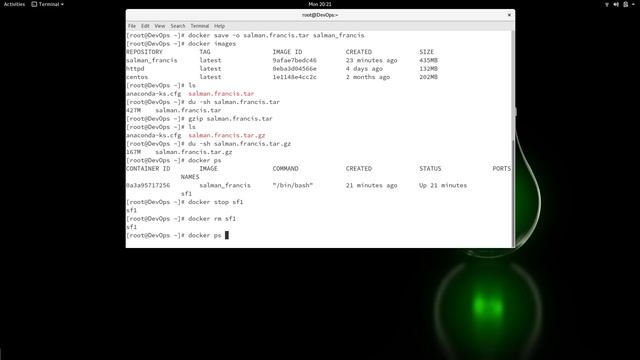The image size is (640, 360).
Task: Click the REPOSITORY column header
Action: [x=144, y=52]
